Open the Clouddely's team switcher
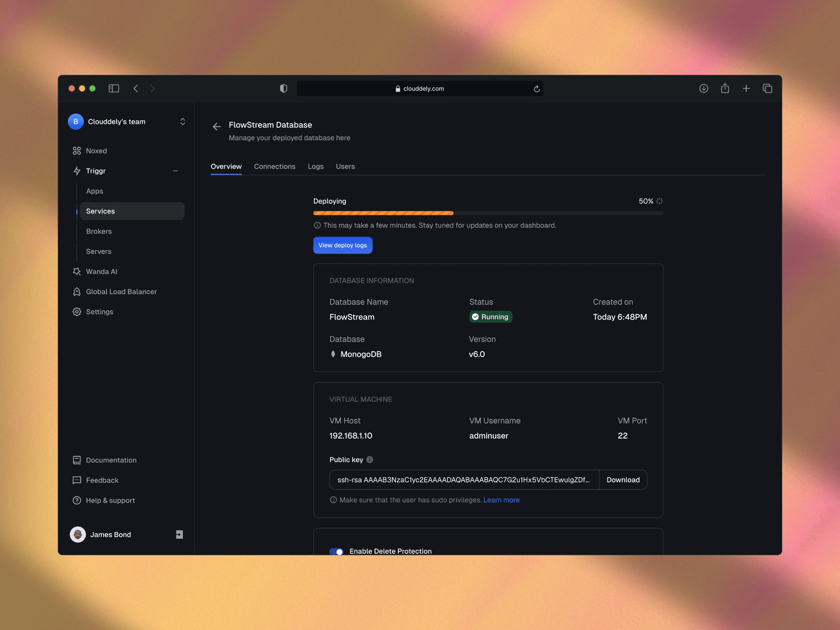This screenshot has height=630, width=840. (183, 122)
